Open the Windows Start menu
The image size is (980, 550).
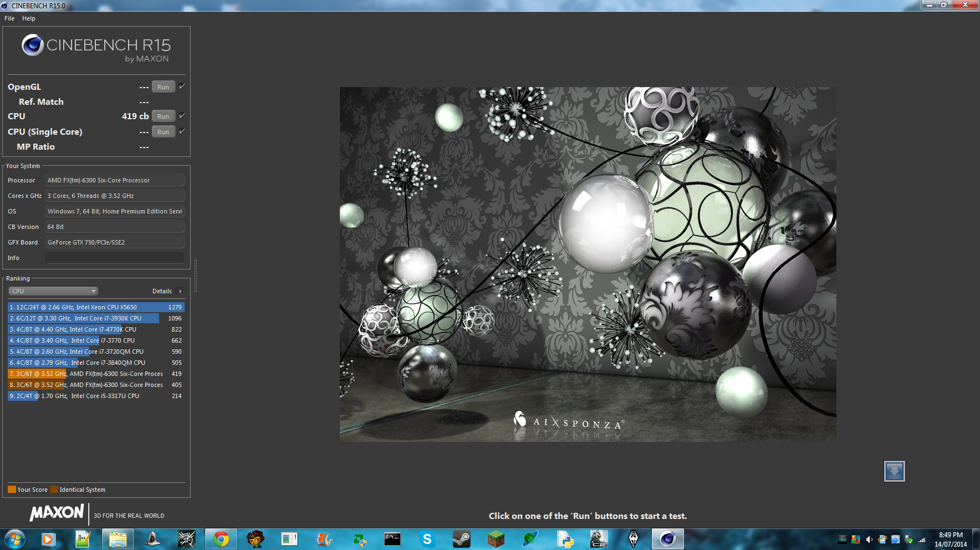tap(14, 539)
